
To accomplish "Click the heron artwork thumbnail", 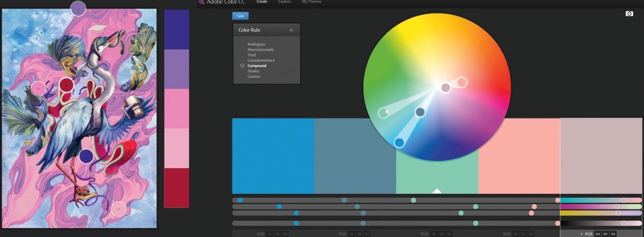I will coord(79,118).
